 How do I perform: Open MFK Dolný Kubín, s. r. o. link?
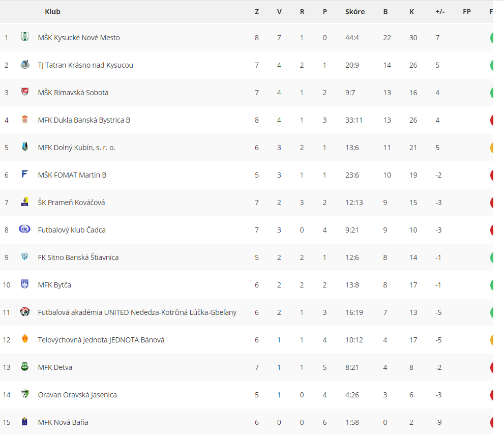76,148
